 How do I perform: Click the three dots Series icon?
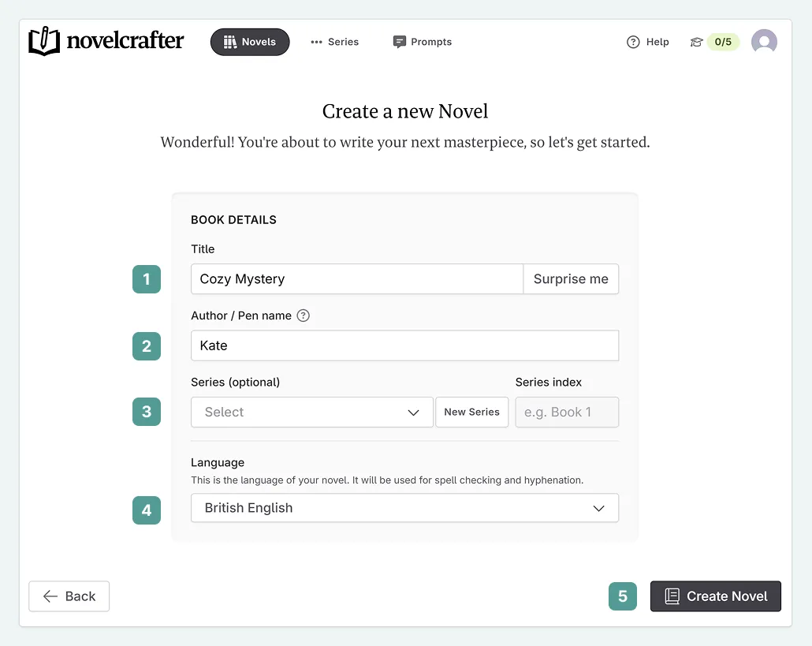coord(317,42)
